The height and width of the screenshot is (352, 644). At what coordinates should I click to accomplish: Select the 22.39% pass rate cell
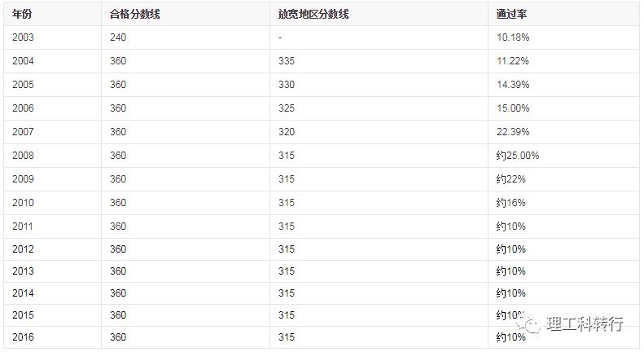click(513, 132)
